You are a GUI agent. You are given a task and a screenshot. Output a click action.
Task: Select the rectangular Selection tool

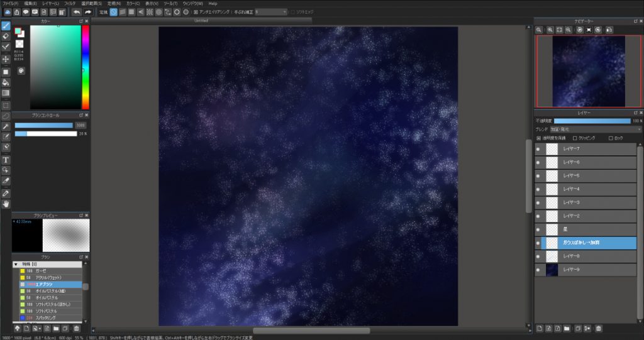pos(6,106)
